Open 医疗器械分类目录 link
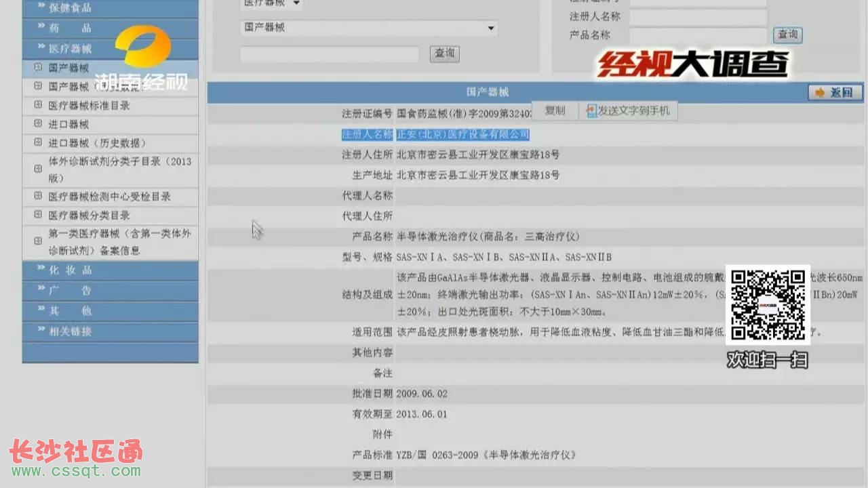Screen dimensions: 868x488 point(89,216)
